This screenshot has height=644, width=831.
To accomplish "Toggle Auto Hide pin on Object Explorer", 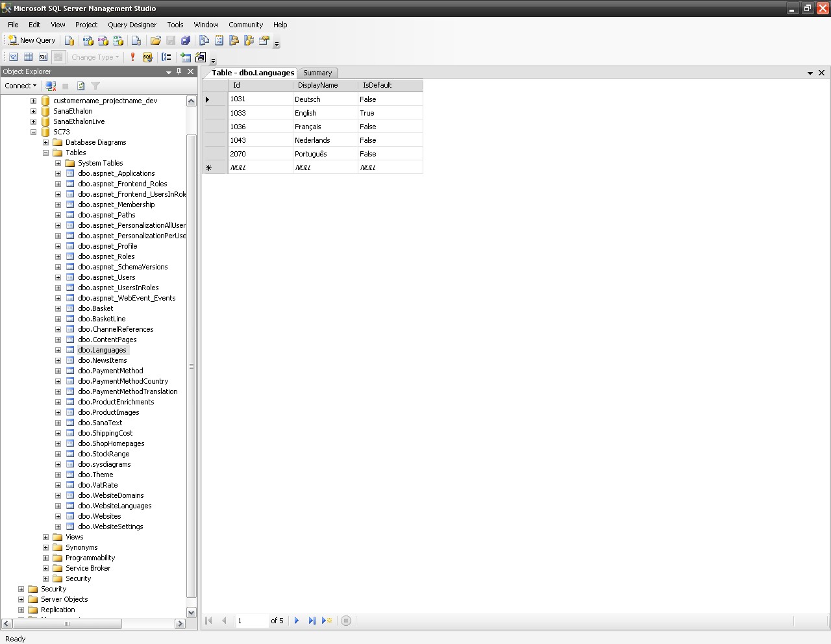I will [179, 71].
